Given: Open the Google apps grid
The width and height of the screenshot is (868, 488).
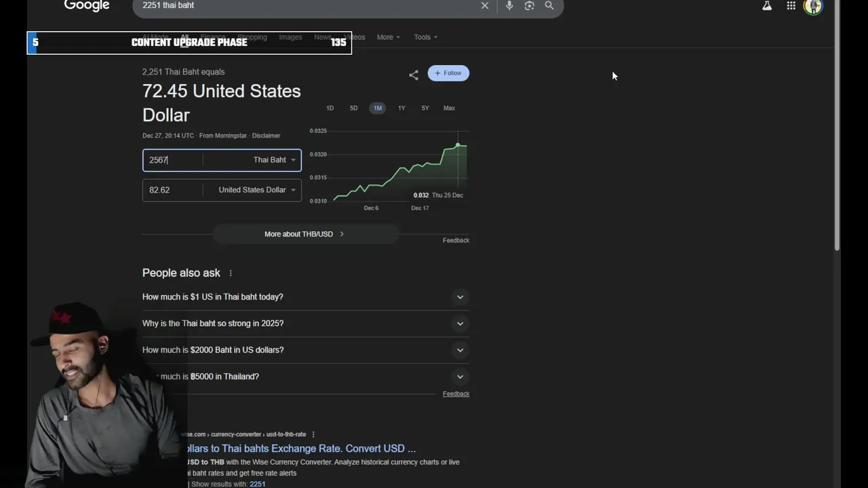Looking at the screenshot, I should pos(791,6).
